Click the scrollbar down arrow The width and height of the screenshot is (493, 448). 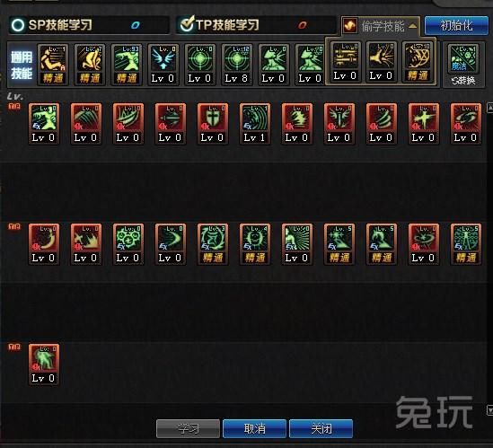tap(489, 409)
